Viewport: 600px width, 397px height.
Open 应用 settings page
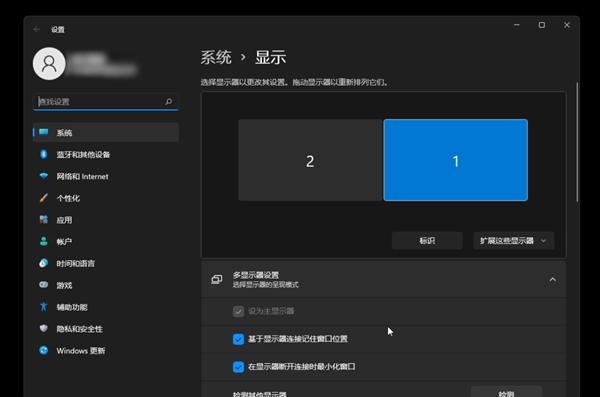point(106,220)
